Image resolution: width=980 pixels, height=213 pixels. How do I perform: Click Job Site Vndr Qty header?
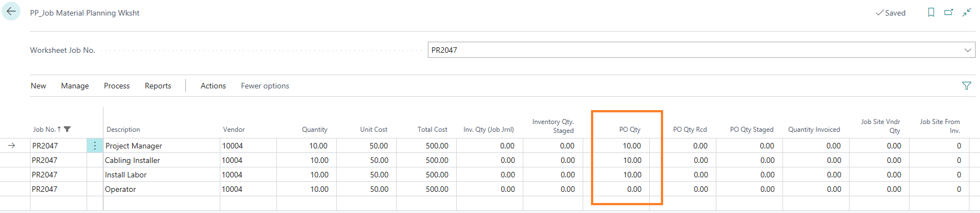[880, 126]
